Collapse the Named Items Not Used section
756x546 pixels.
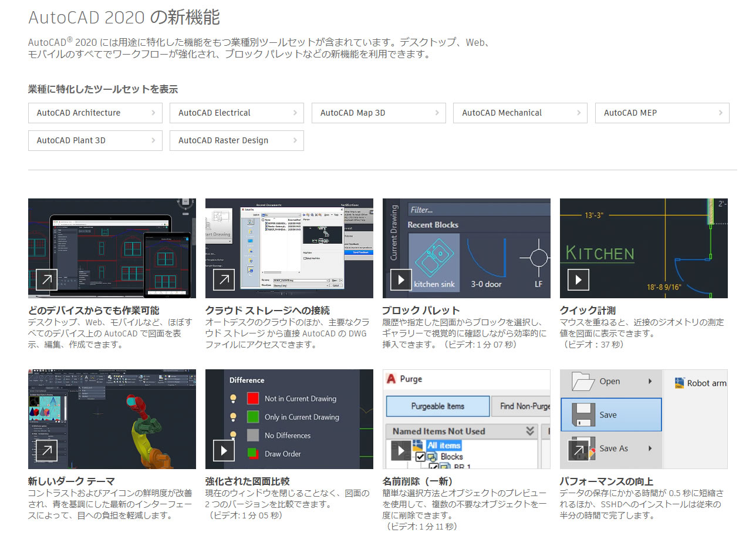[x=530, y=431]
